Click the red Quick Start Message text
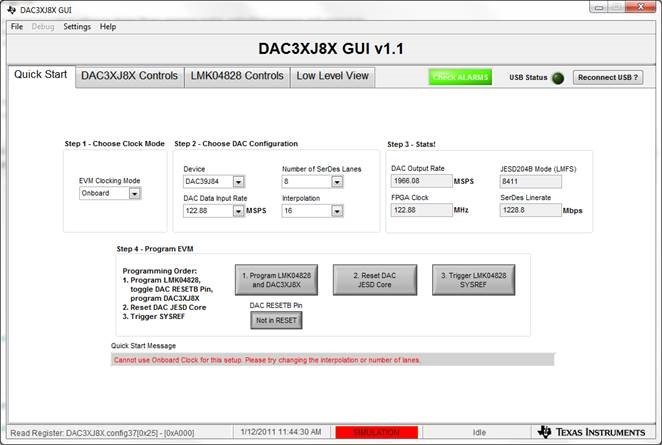Viewport: 662px width, 445px height. point(267,360)
